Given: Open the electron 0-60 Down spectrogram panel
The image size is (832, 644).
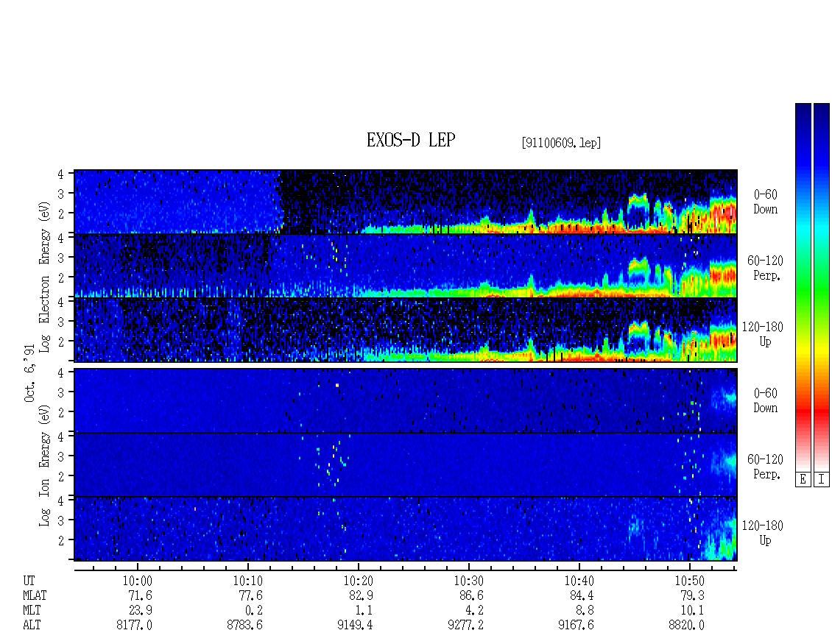Looking at the screenshot, I should (406, 202).
